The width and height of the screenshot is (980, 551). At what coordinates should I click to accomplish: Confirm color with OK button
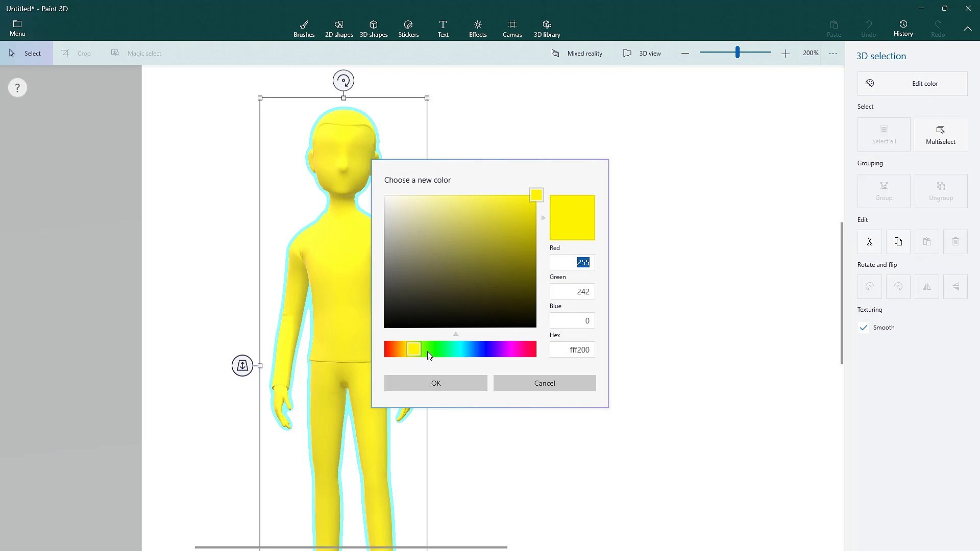pyautogui.click(x=435, y=383)
